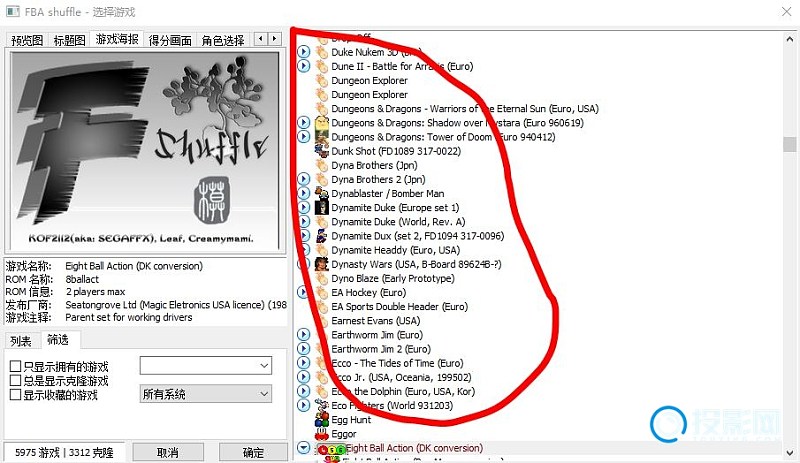Select Earnest Evans (USA) in the list
This screenshot has width=800, height=463.
[376, 321]
